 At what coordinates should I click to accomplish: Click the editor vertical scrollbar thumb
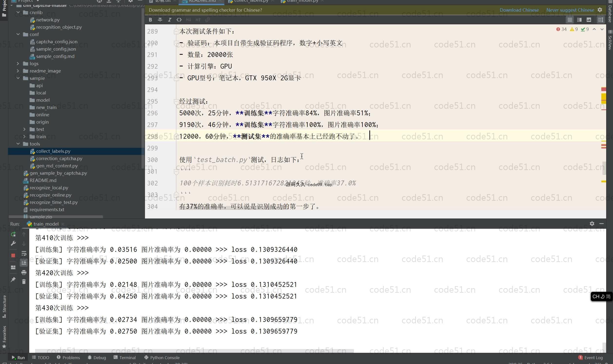(x=604, y=168)
